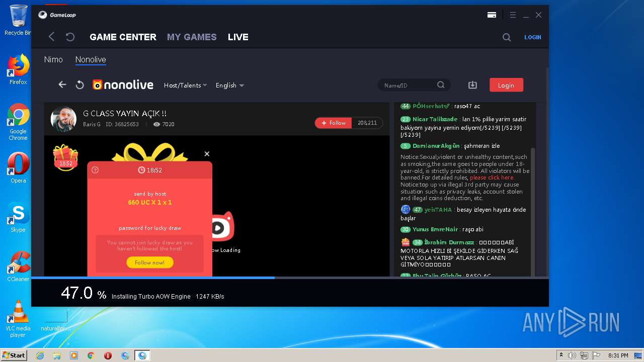The height and width of the screenshot is (362, 644).
Task: Open Chrome from the taskbar
Action: point(91,355)
